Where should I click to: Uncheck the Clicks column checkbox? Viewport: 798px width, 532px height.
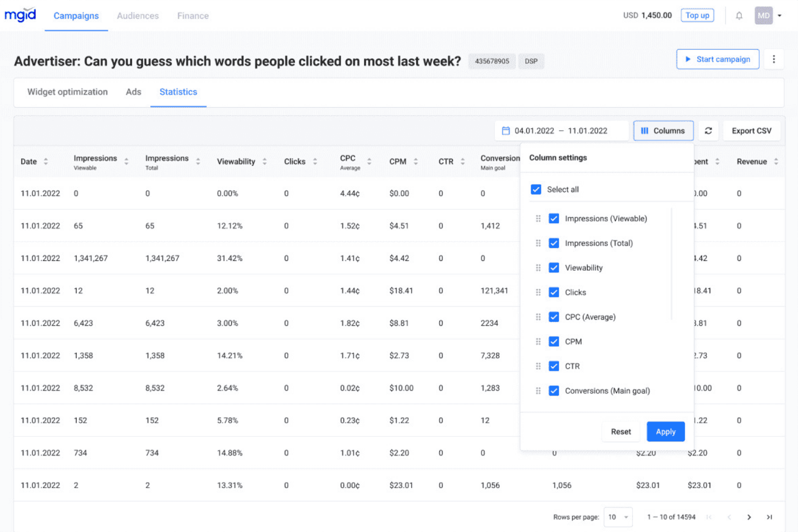tap(554, 292)
